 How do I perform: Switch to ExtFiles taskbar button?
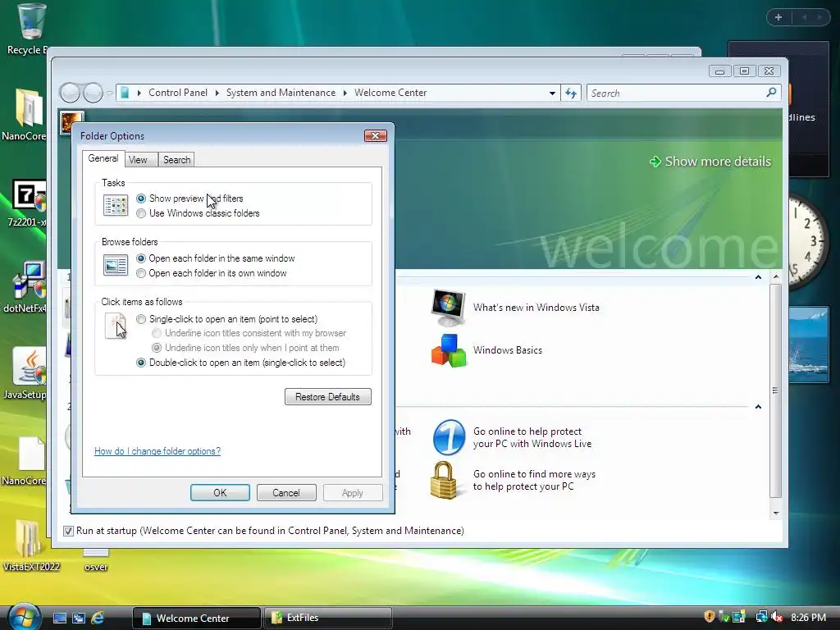(327, 618)
